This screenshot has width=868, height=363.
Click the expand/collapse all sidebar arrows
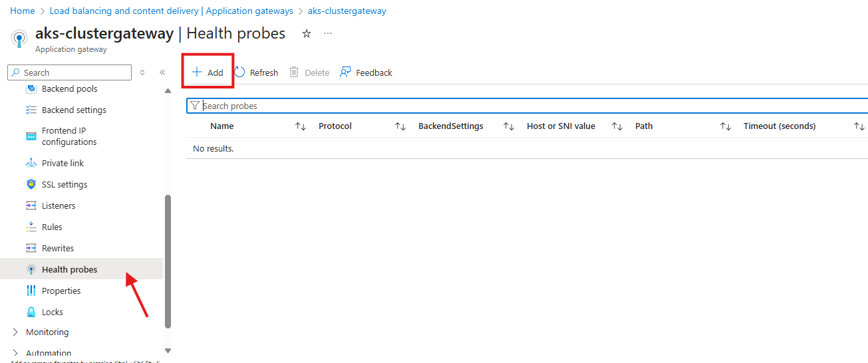tap(142, 72)
